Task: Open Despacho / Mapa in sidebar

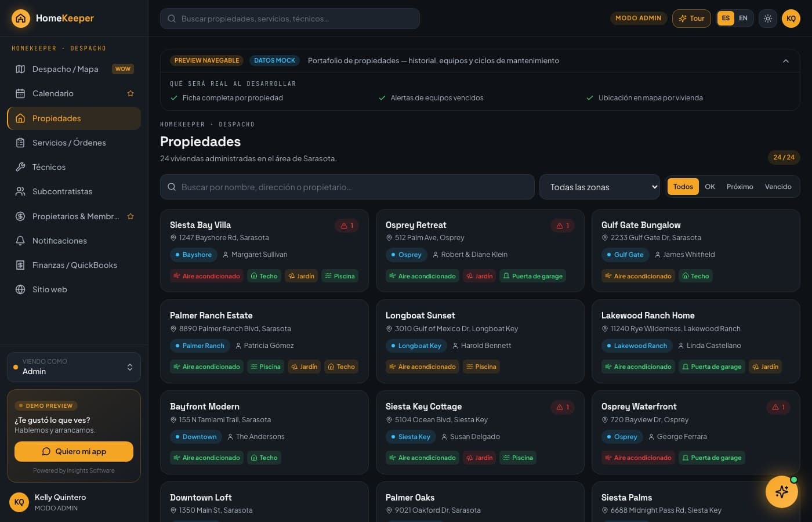Action: [x=74, y=69]
